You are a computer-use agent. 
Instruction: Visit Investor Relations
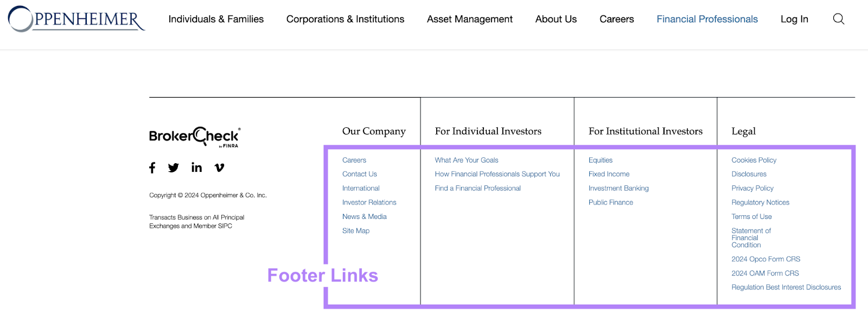[x=369, y=202]
